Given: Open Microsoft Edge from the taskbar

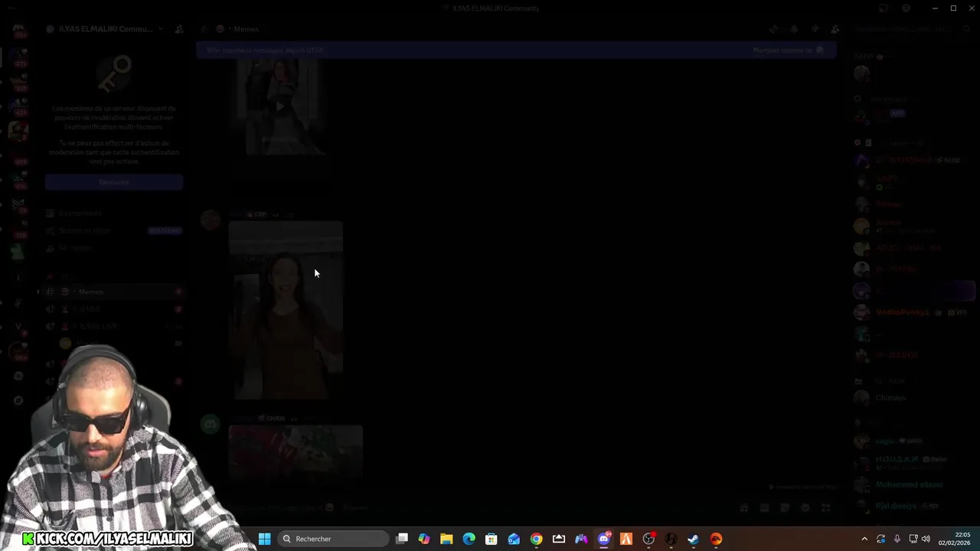Looking at the screenshot, I should click(469, 539).
